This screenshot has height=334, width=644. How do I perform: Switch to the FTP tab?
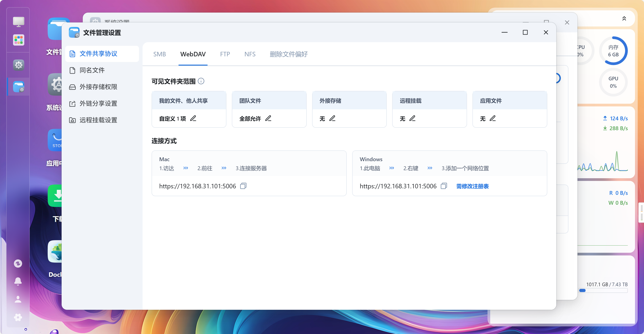click(225, 54)
